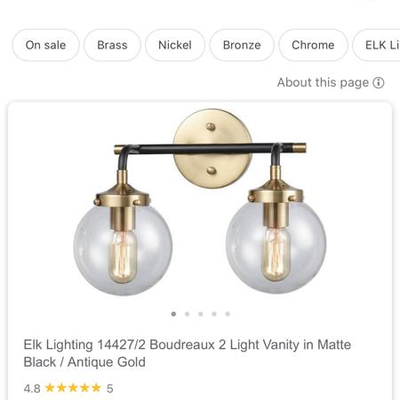Jump to third image carousel dot
This screenshot has height=400, width=400.
(200, 314)
